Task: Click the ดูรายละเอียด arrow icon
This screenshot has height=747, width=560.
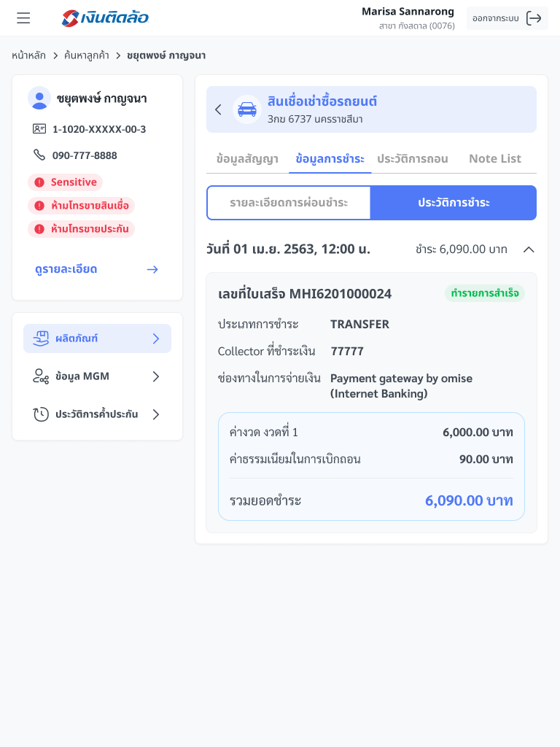Action: pyautogui.click(x=152, y=269)
